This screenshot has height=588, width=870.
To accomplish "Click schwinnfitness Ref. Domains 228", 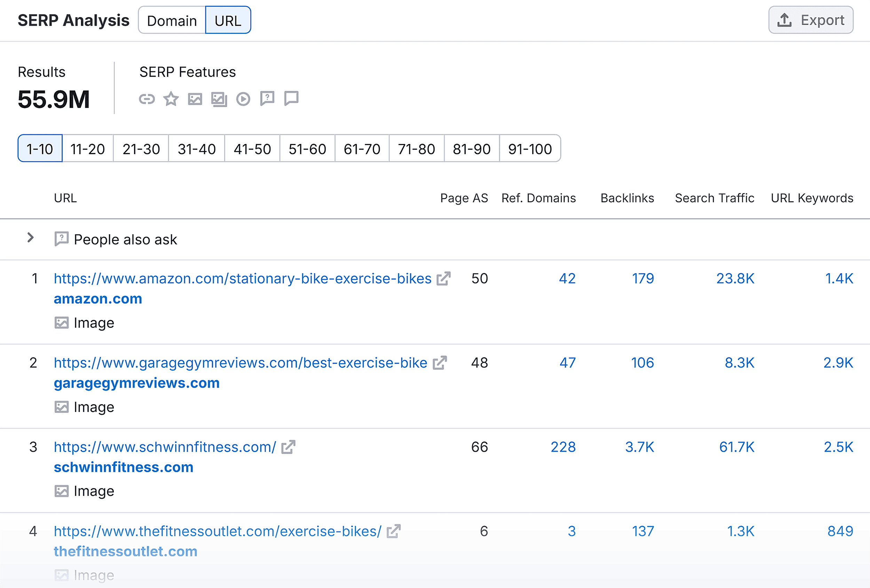I will click(563, 447).
